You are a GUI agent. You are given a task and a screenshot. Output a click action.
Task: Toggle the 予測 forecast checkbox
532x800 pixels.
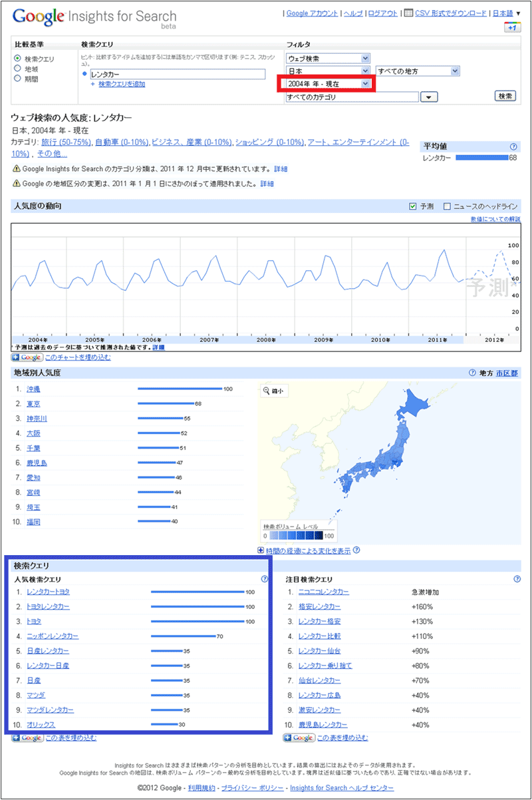click(413, 206)
